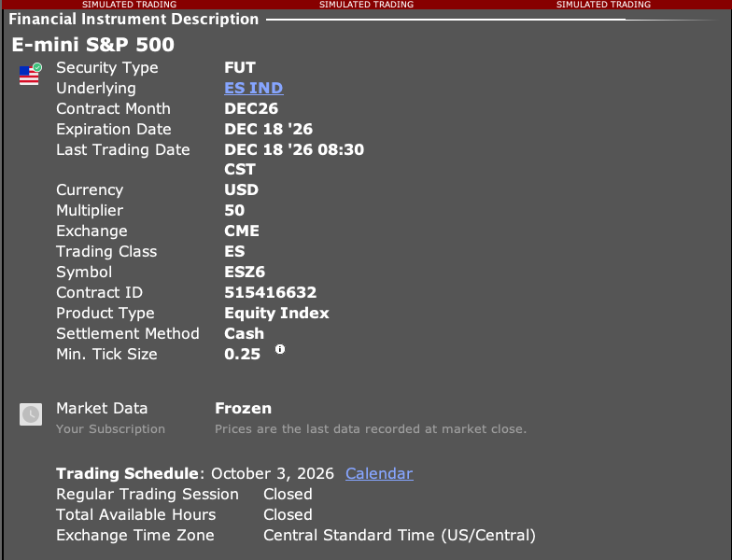Click the currency value USD
This screenshot has height=560, width=732.
point(241,190)
